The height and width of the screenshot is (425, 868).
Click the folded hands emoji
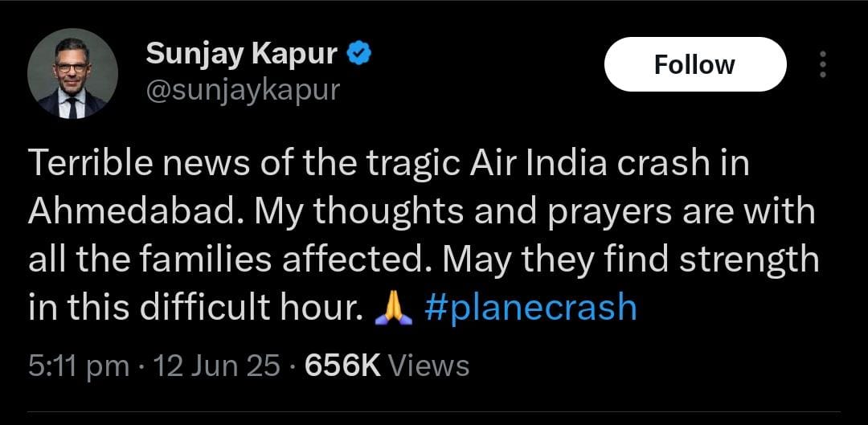tap(394, 308)
